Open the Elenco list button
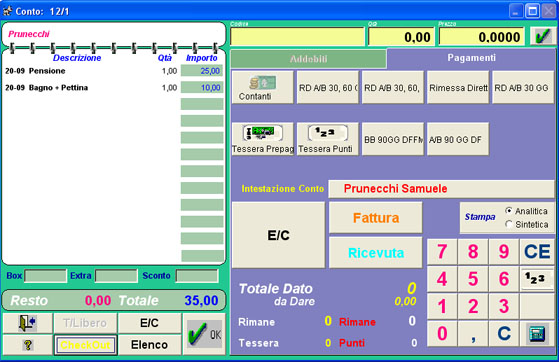 pyautogui.click(x=149, y=345)
